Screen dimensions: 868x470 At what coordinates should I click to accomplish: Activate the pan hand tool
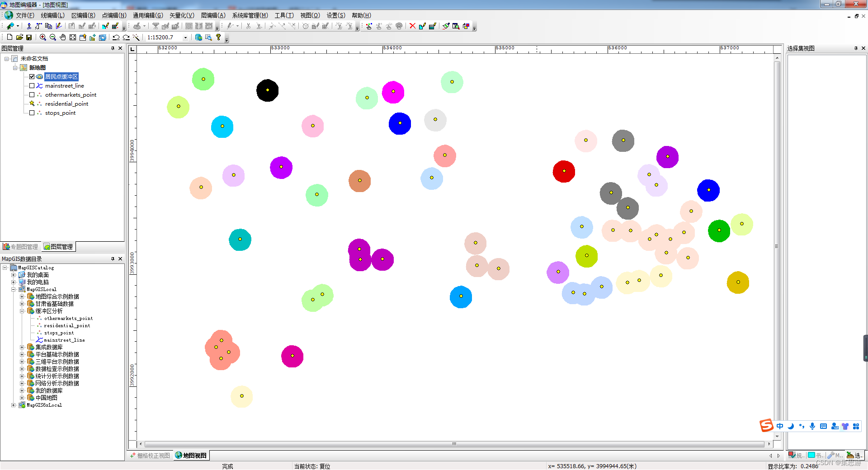click(63, 38)
